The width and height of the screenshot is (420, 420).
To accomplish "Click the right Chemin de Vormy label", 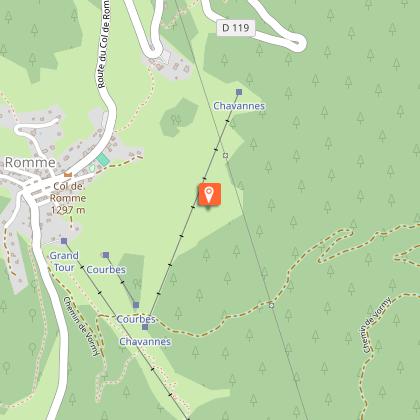I will (377, 325).
